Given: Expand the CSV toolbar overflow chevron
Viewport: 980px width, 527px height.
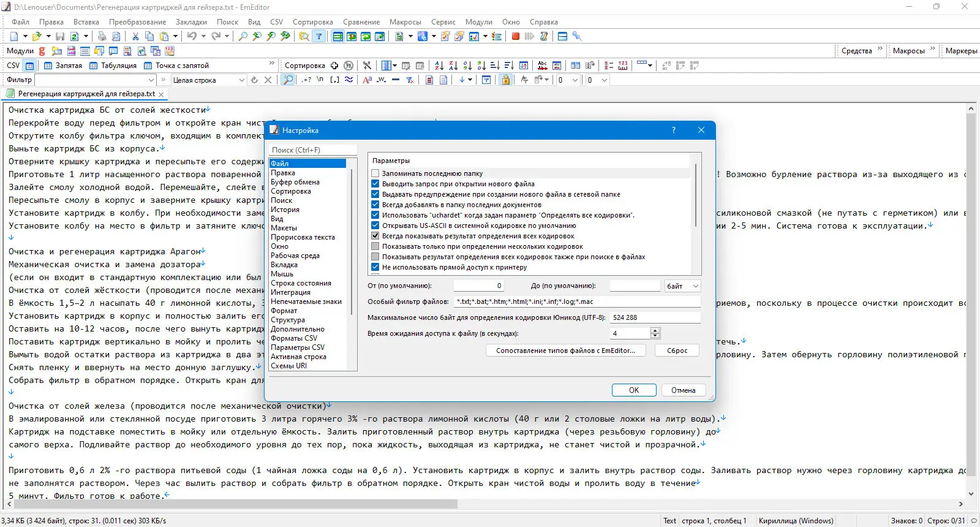Looking at the screenshot, I should click(x=272, y=64).
